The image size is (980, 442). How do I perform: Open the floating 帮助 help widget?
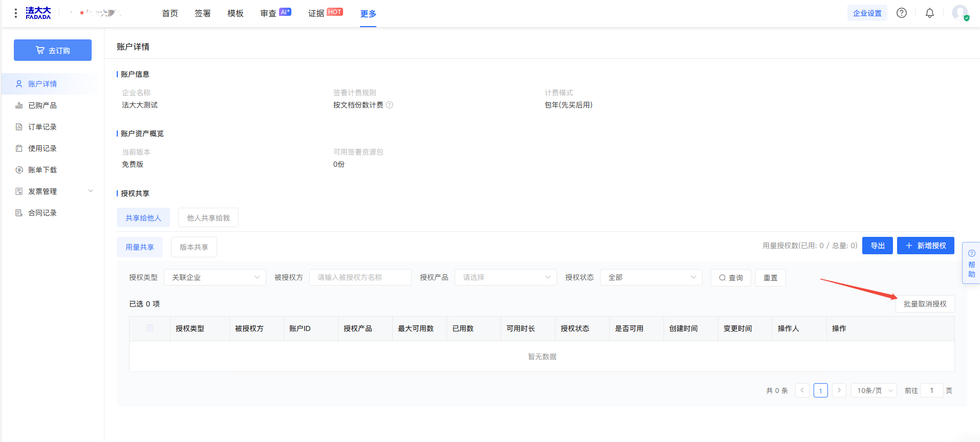tap(971, 263)
